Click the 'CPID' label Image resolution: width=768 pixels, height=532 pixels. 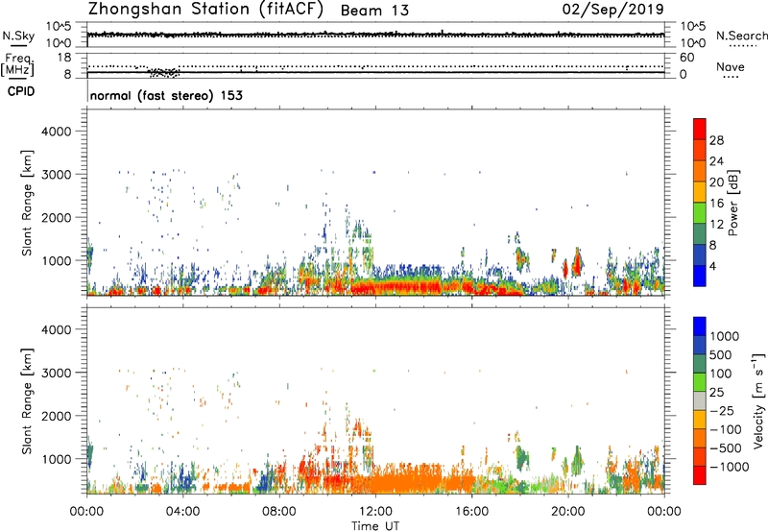(21, 91)
